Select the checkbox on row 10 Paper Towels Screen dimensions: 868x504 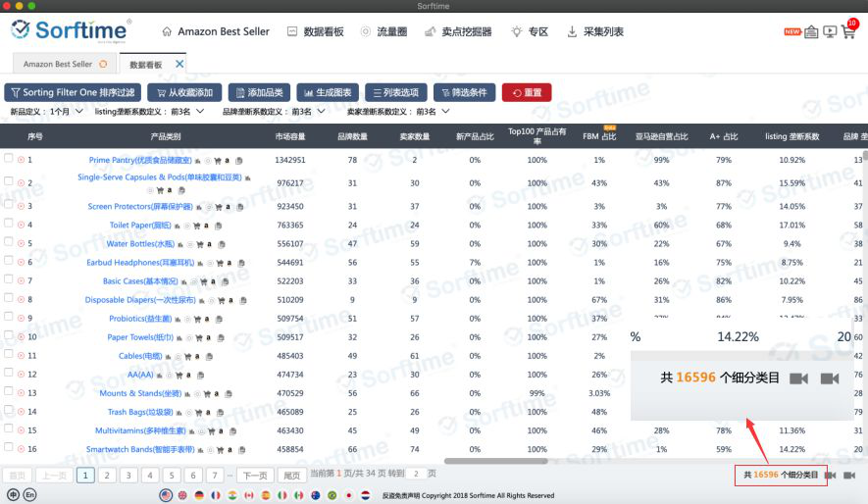(9, 336)
